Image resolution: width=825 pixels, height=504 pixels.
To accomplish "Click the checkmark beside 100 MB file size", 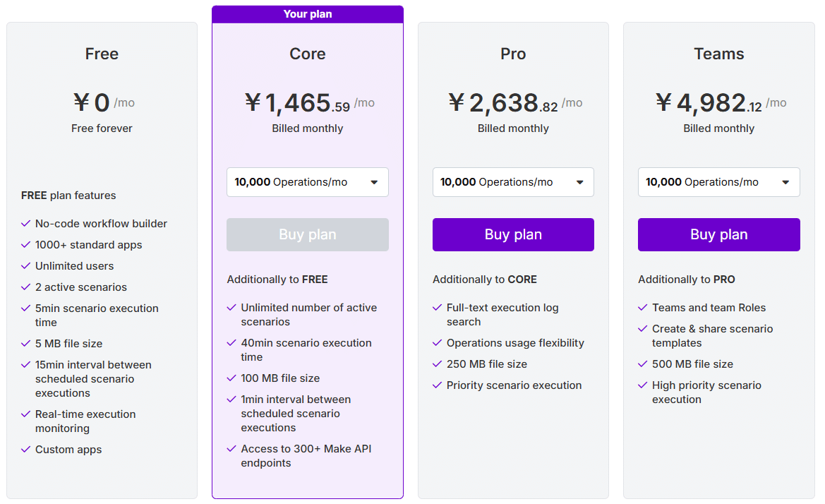I will 231,378.
